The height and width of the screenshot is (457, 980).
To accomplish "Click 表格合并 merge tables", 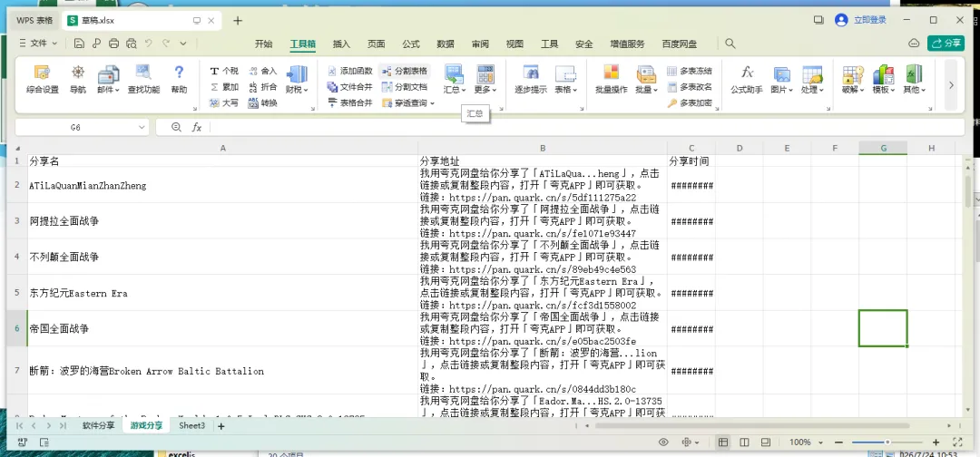I will [x=350, y=103].
